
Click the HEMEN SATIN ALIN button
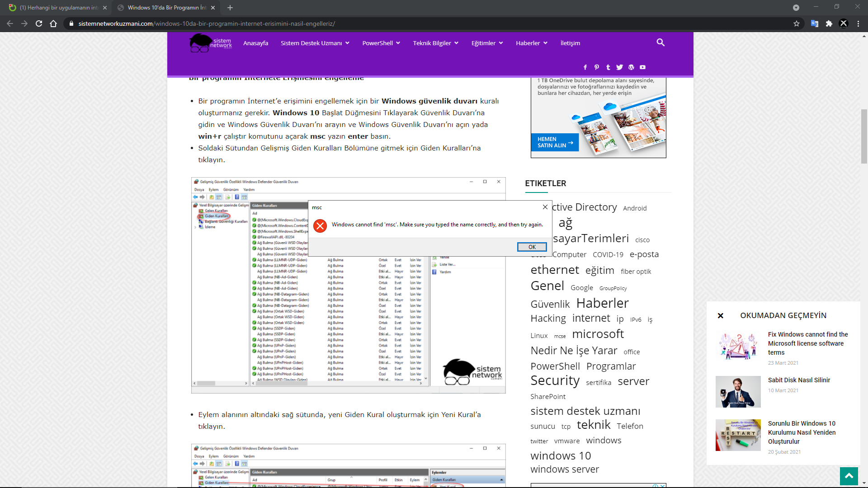pos(555,142)
